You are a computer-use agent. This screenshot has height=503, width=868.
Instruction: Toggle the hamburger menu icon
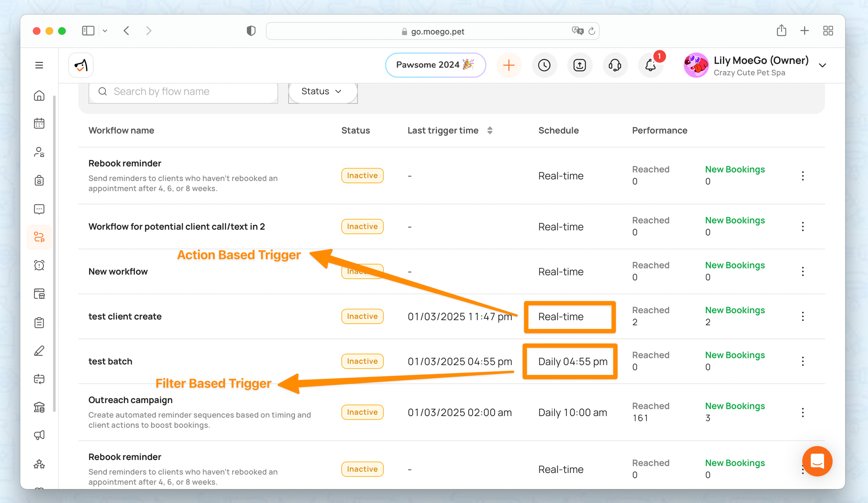click(39, 65)
